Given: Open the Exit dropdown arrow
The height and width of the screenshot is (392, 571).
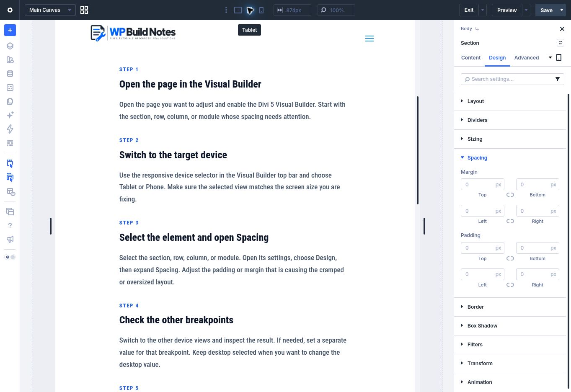Looking at the screenshot, I should click(483, 10).
